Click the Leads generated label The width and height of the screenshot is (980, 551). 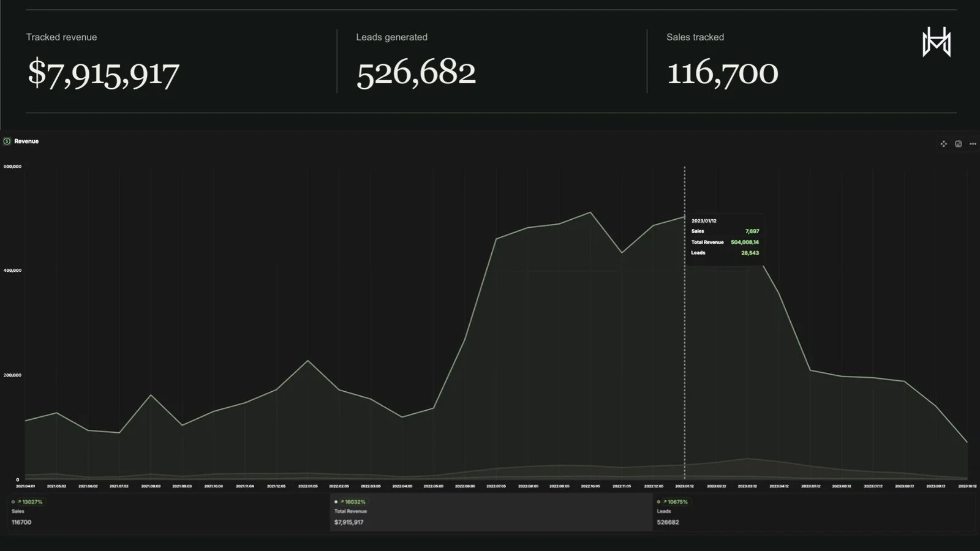[x=391, y=37]
